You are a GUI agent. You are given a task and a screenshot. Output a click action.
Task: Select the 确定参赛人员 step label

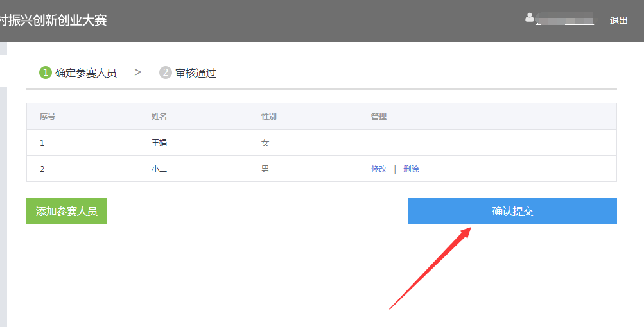pos(86,73)
